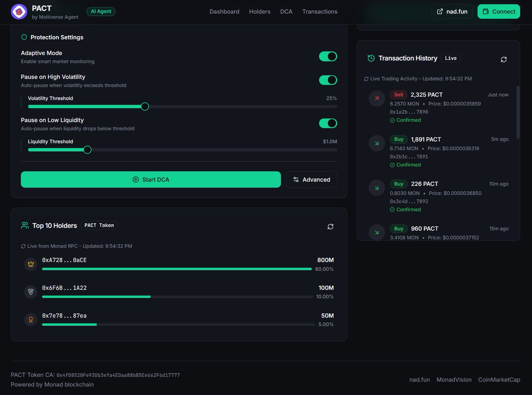The height and width of the screenshot is (395, 532).
Task: Open the Holders nav item
Action: [x=260, y=12]
